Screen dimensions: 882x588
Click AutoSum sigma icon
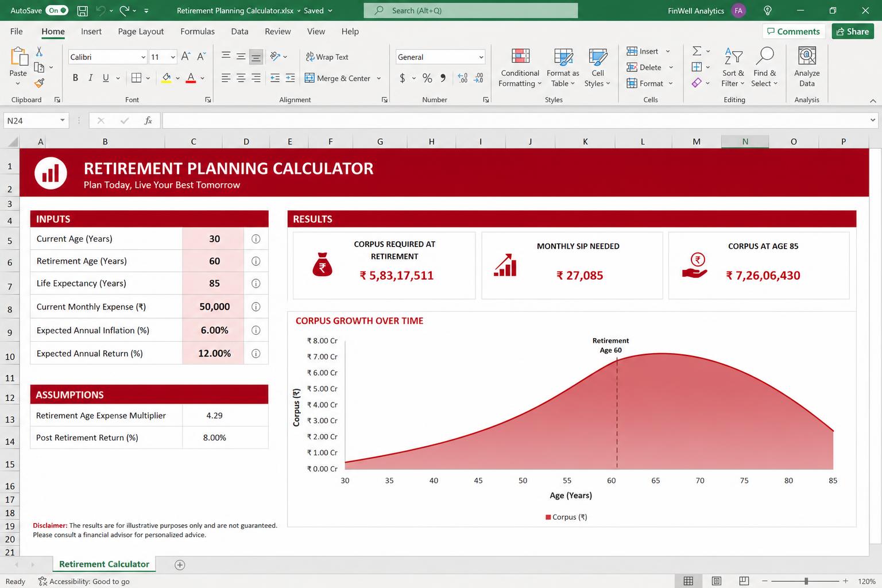point(697,51)
